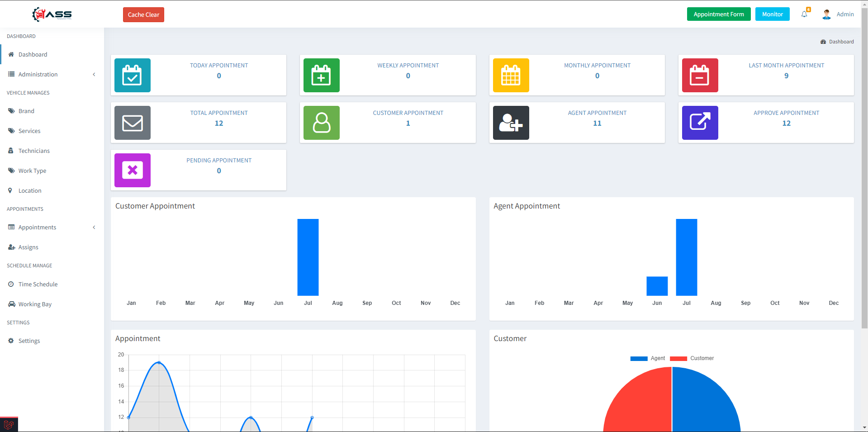Click the Dashboard home icon in sidebar
The width and height of the screenshot is (868, 432).
click(x=11, y=54)
